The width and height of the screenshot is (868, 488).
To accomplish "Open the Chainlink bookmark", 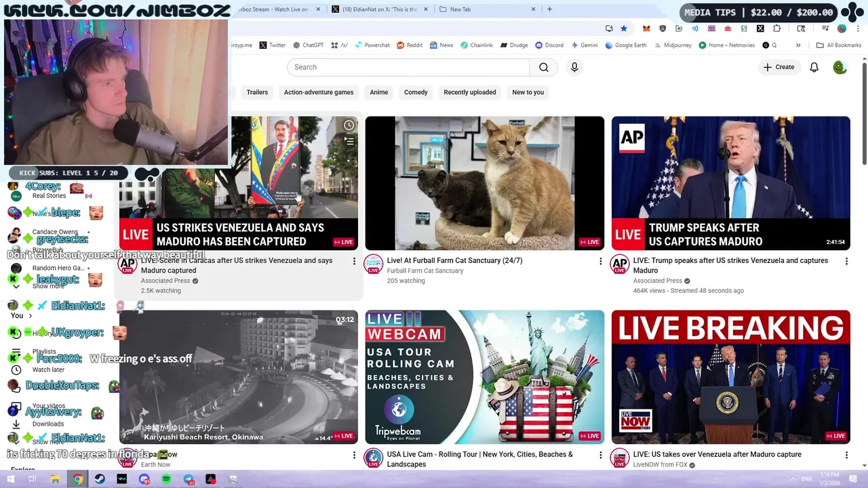I will pos(477,45).
